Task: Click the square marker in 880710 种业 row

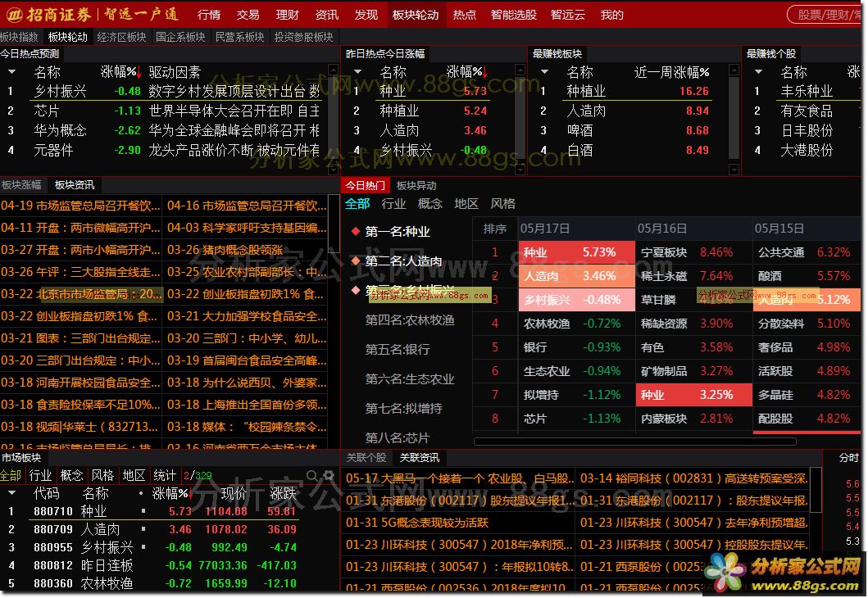Action: click(143, 511)
